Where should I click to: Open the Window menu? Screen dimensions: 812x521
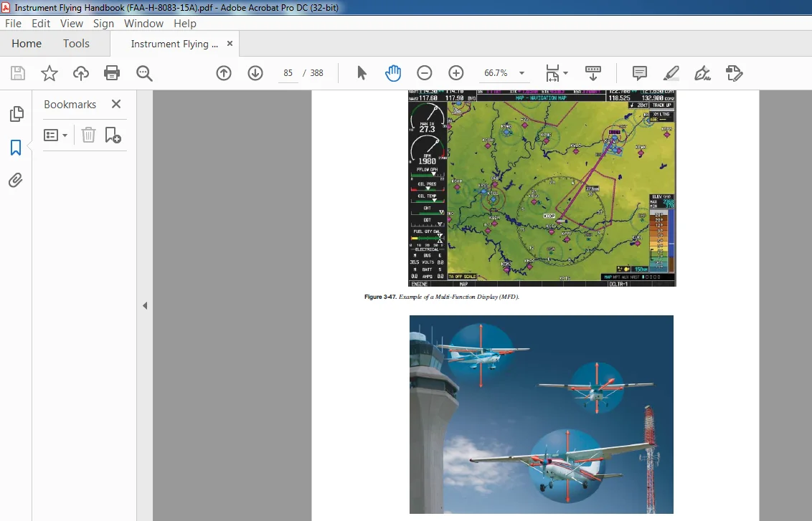(x=143, y=23)
